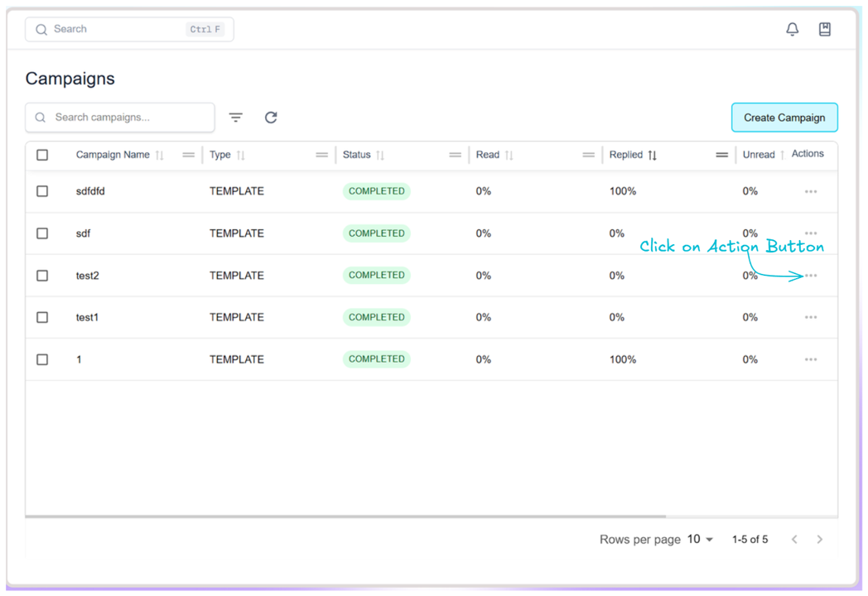Click the Create Campaign button

[x=784, y=118]
